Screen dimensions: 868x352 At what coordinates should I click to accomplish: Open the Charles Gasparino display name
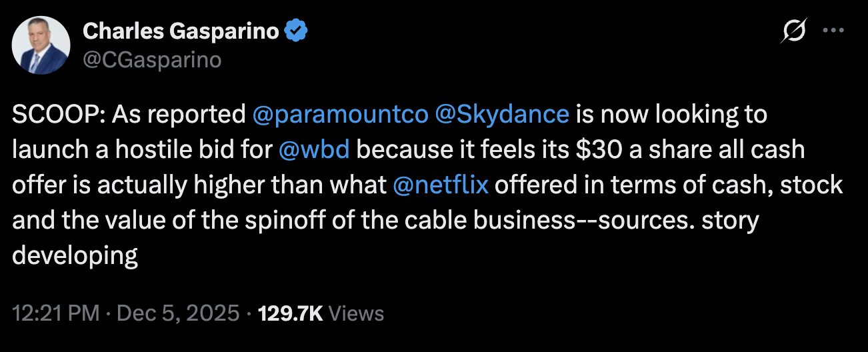(x=180, y=31)
